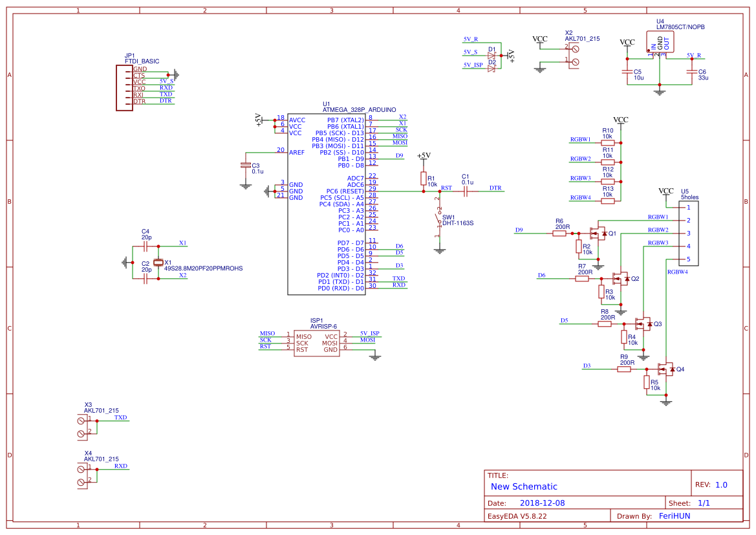This screenshot has height=535, width=756.
Task: Click the FeriHUN drawn-by text
Action: click(675, 516)
